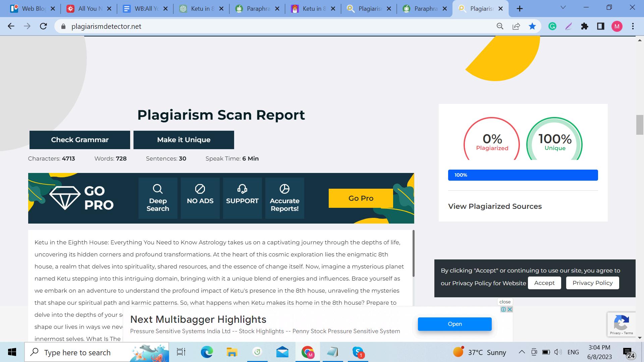Switch to second Ketu in 8 tab
644x362 pixels.
(313, 9)
